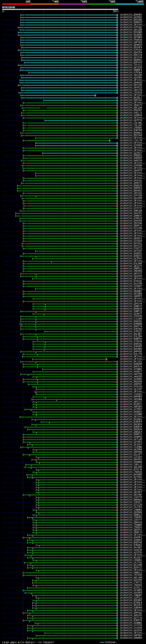Click the purple ~60% identity legend segment
Screen dimensions: 146x644
click(73, 4)
